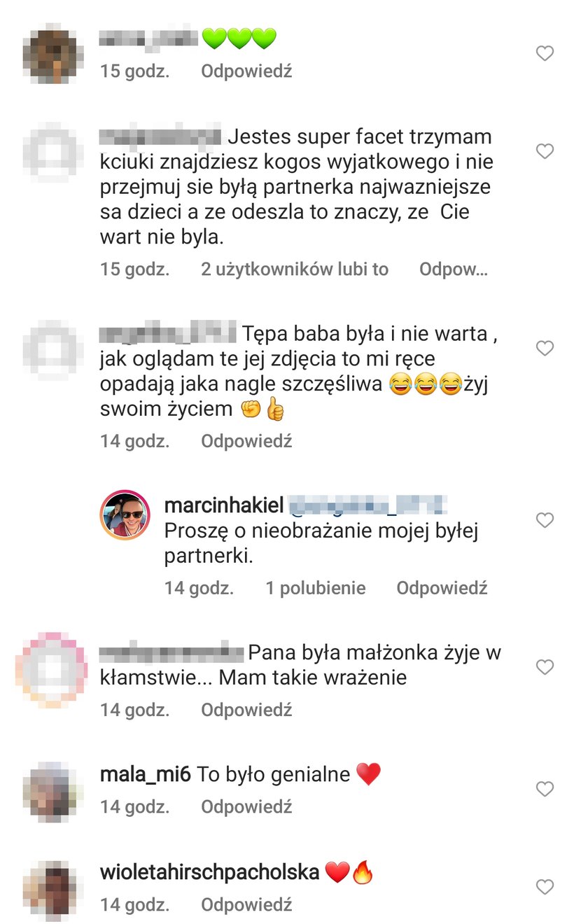Tap the truncated 'Odpow...' reply button
Image resolution: width=588 pixels, height=924 pixels.
[454, 269]
